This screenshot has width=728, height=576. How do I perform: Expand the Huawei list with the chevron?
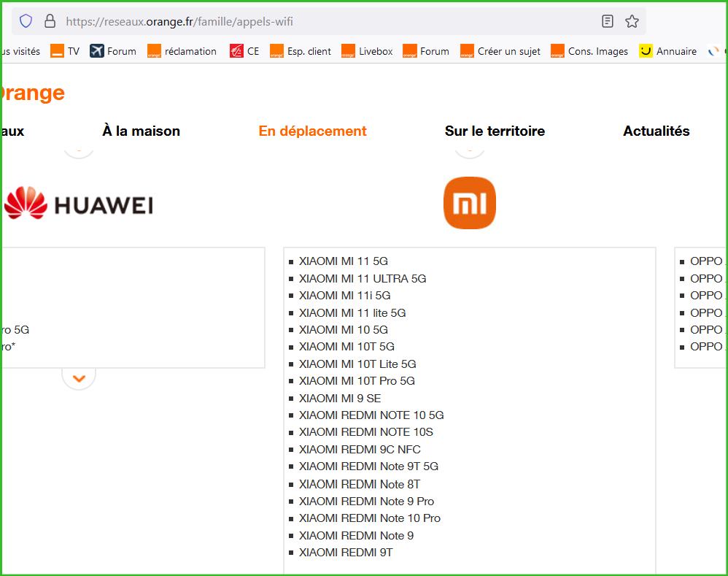point(79,378)
